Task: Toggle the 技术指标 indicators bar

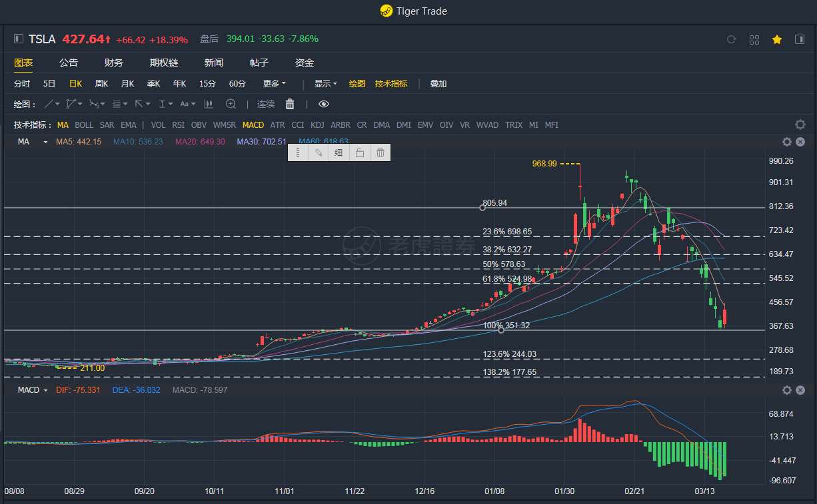Action: [x=391, y=84]
